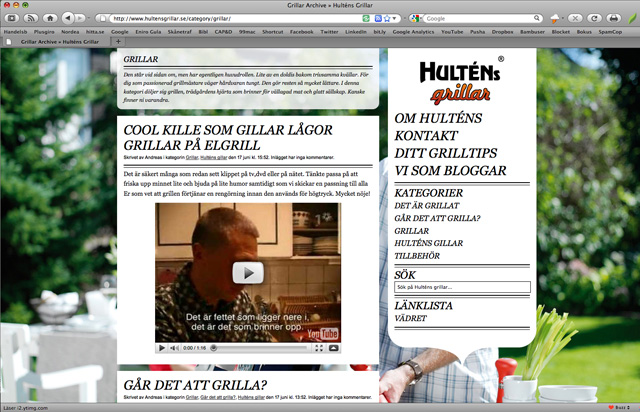Play video with large center play button
The image size is (640, 412).
click(248, 273)
